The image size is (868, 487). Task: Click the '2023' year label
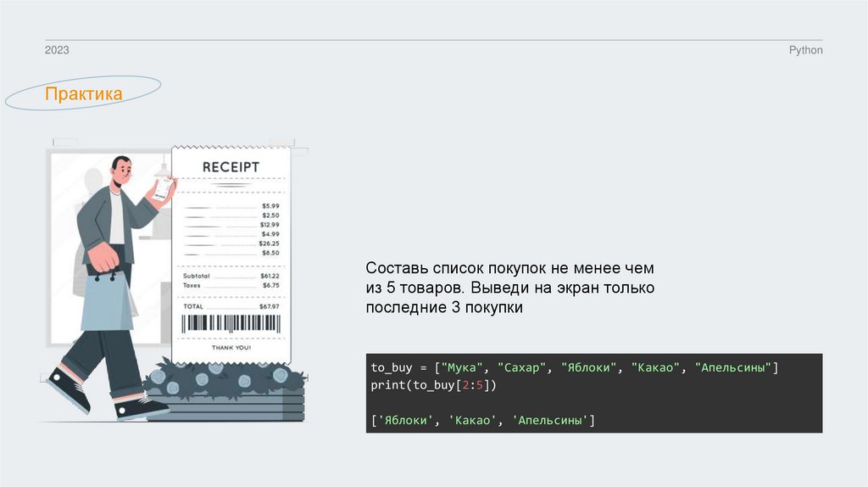point(57,50)
